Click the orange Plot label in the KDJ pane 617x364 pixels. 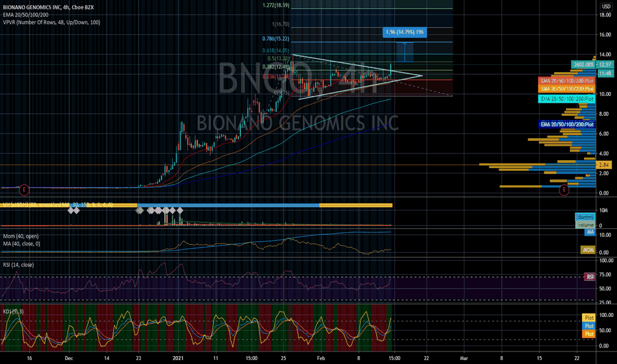589,334
